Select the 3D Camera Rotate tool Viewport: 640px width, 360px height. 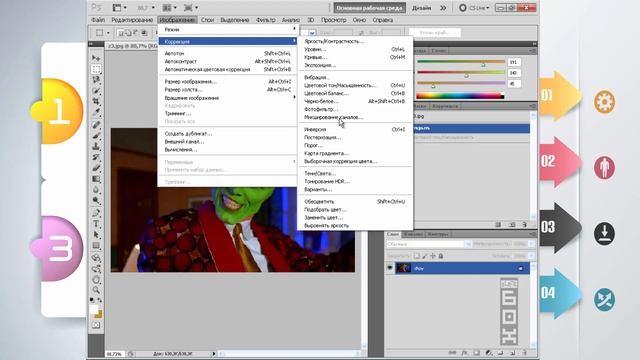96,269
